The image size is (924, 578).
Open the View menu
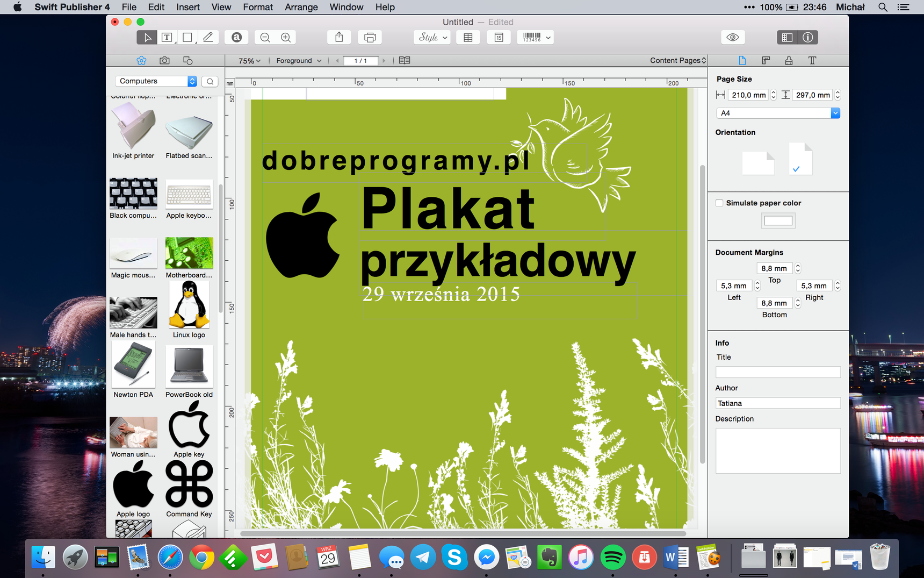pyautogui.click(x=221, y=7)
